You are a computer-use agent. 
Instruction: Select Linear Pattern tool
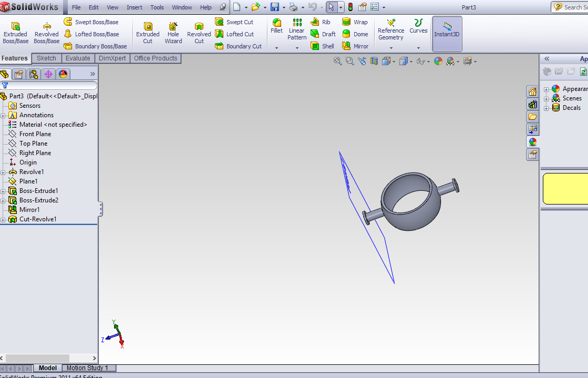point(297,29)
